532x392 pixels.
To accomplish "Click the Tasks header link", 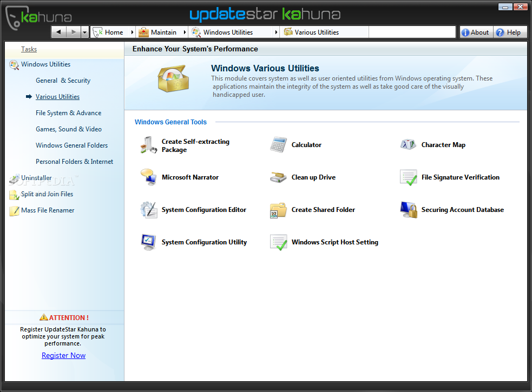I will point(29,49).
